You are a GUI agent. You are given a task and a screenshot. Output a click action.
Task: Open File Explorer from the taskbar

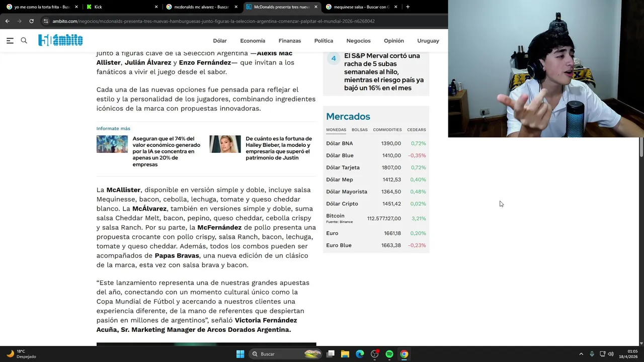(345, 354)
